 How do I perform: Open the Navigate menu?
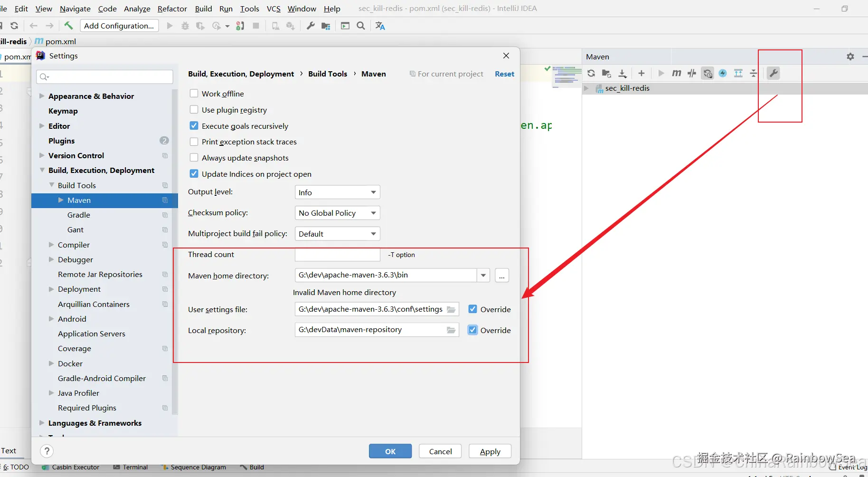(x=75, y=9)
